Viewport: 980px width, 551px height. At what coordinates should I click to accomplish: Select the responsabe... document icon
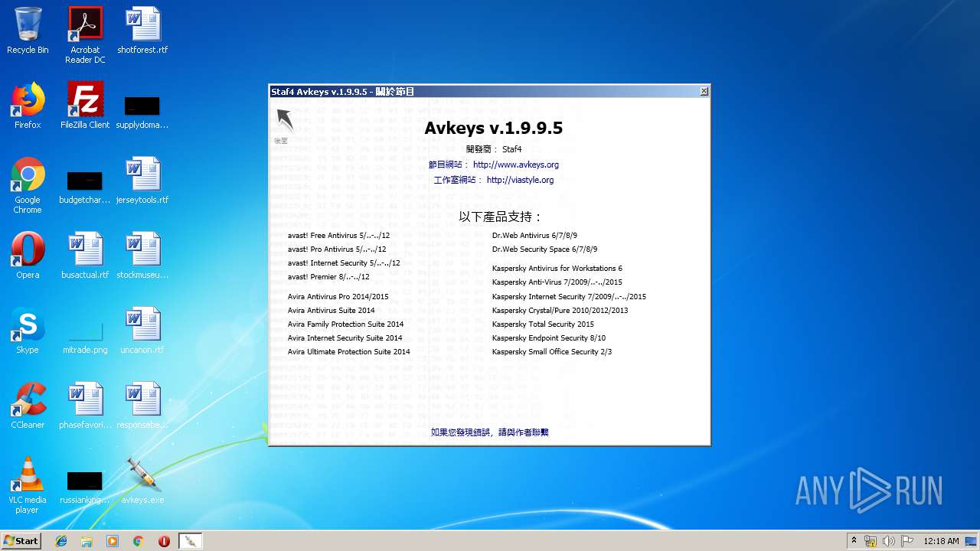coord(142,406)
